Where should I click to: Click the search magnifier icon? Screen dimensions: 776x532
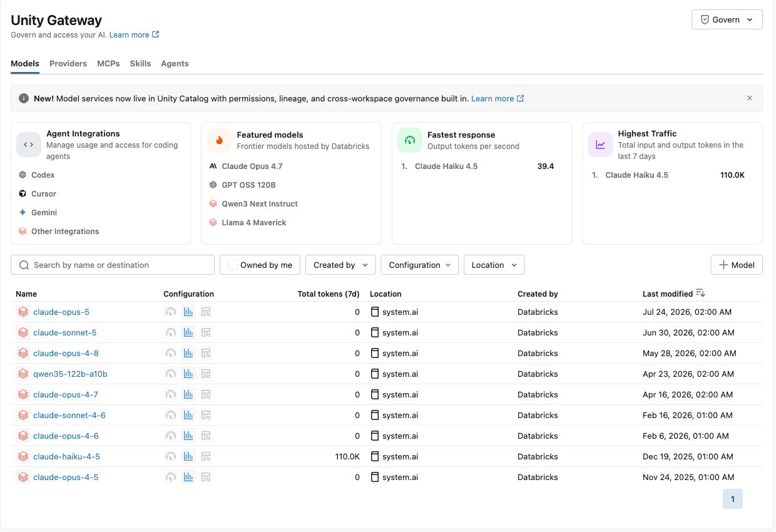(24, 265)
